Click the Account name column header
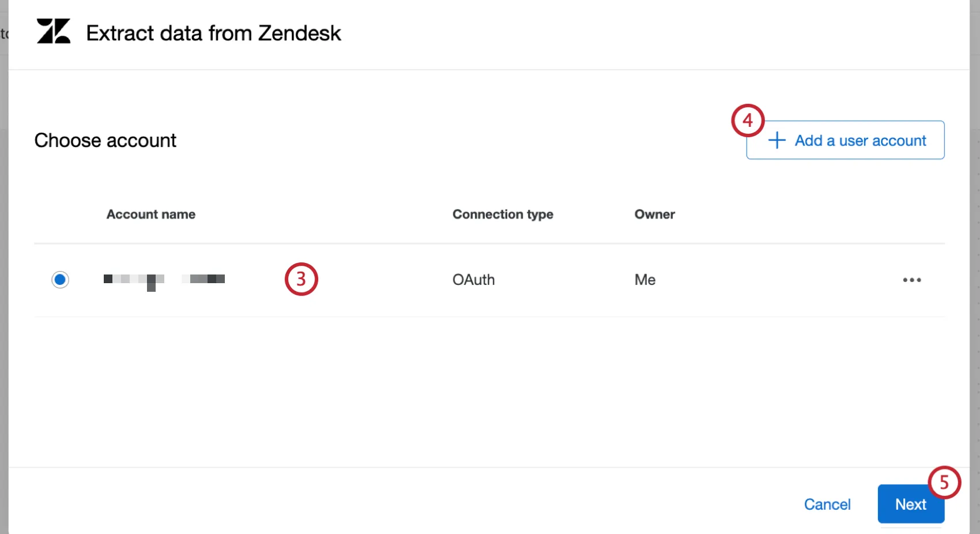This screenshot has width=980, height=534. coord(150,214)
